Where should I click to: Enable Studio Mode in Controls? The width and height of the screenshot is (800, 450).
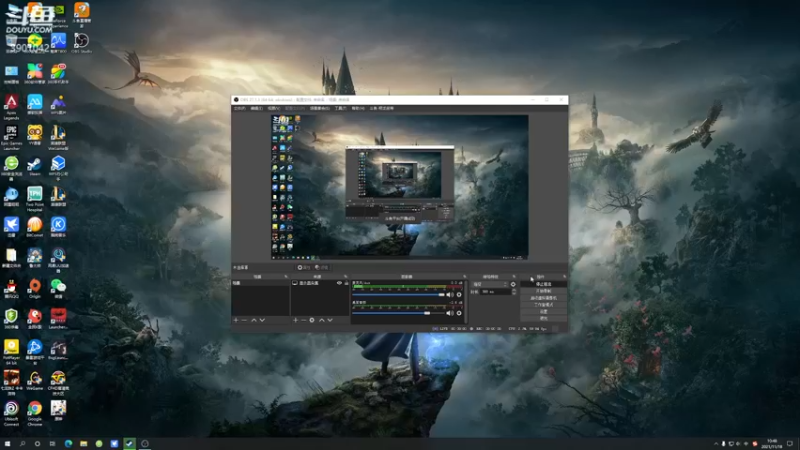[x=543, y=305]
